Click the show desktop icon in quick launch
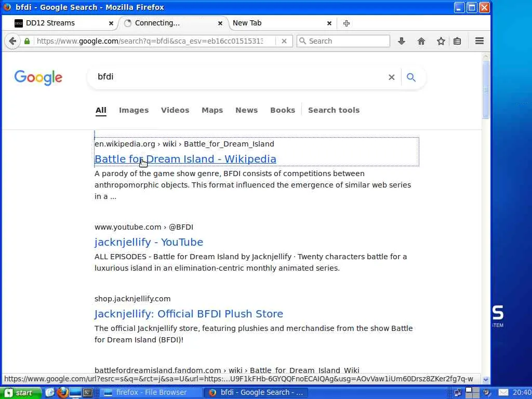 click(x=75, y=393)
